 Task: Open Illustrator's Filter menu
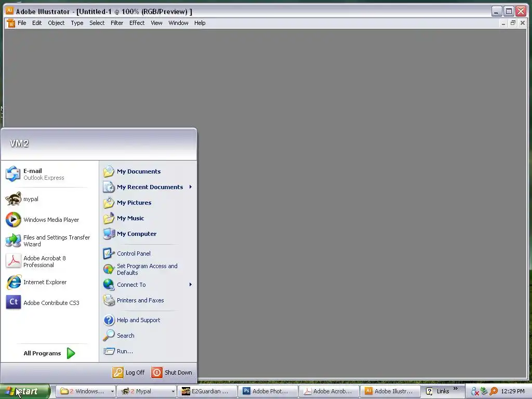pyautogui.click(x=117, y=23)
